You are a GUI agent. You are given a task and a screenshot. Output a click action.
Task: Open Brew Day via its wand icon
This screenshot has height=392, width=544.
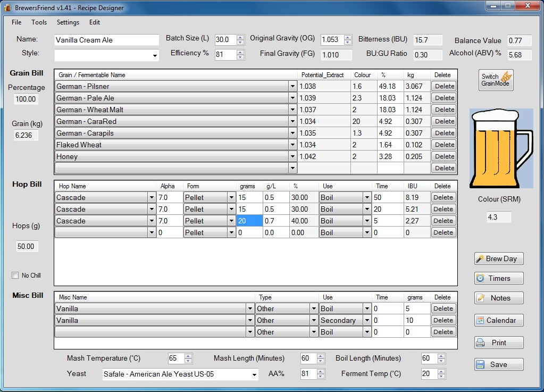[x=480, y=258]
